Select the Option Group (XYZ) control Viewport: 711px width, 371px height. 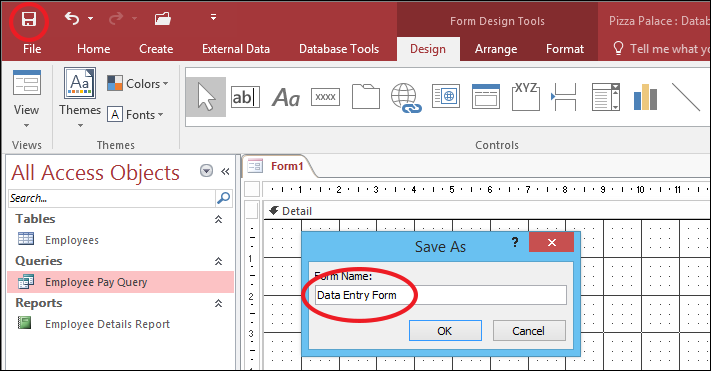click(x=526, y=97)
